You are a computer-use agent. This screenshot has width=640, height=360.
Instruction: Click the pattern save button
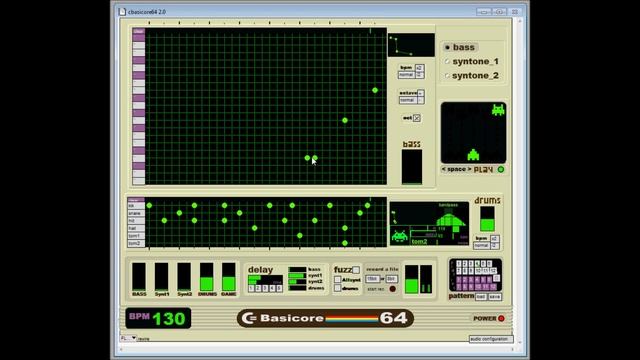(x=495, y=297)
